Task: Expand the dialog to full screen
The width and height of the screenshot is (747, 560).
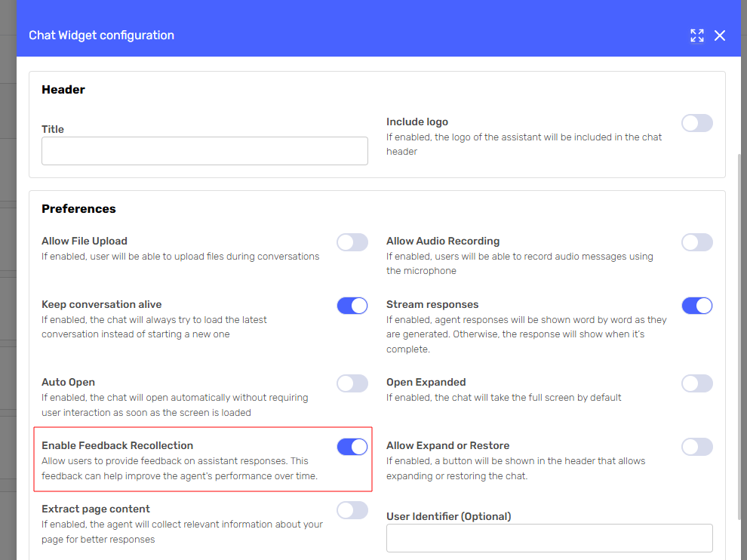Action: pos(696,35)
